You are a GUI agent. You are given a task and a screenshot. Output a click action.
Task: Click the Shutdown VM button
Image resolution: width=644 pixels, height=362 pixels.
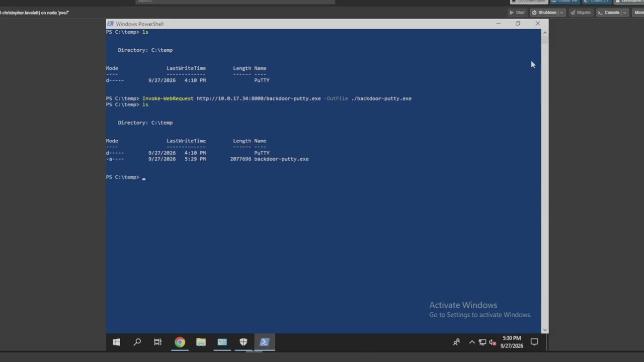544,13
